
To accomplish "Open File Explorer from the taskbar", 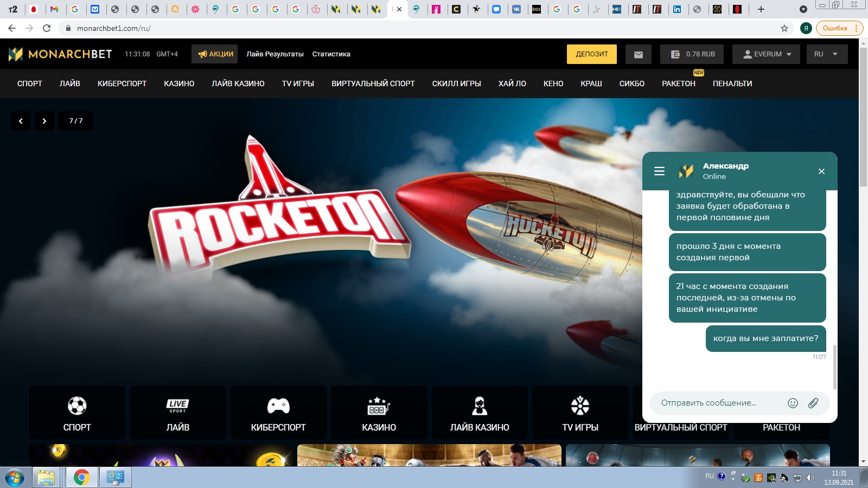I will click(x=47, y=478).
